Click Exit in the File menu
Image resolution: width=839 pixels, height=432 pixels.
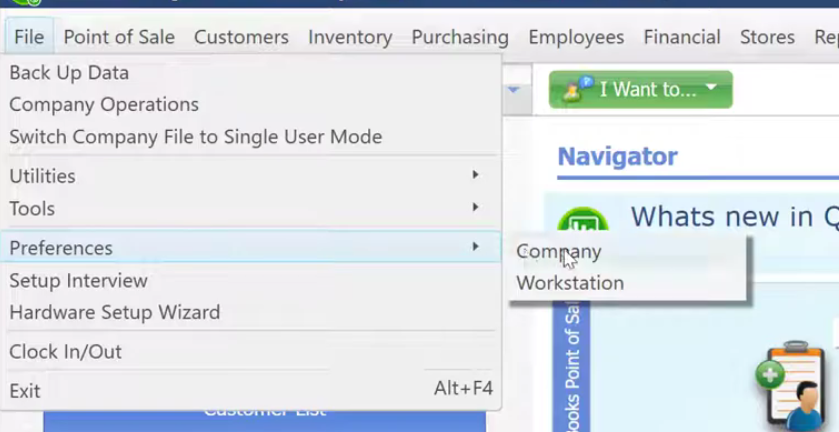(x=250, y=390)
